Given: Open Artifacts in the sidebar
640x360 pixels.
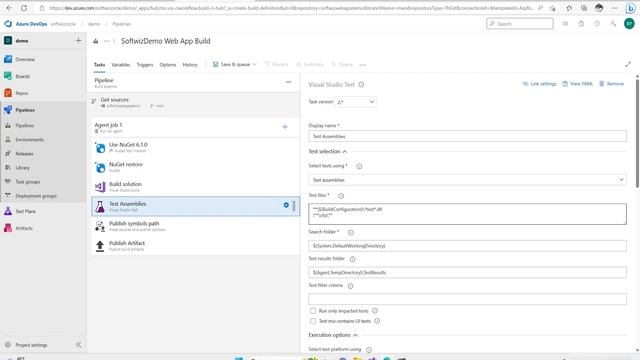Looking at the screenshot, I should 24,228.
